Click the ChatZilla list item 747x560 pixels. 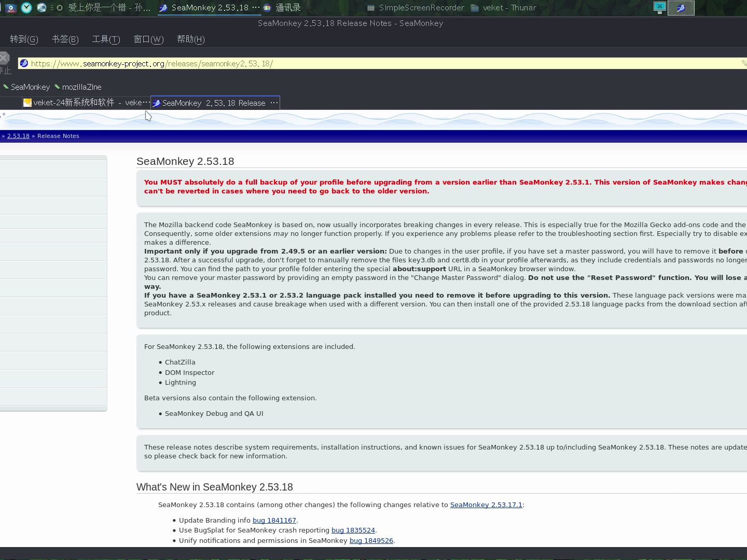coord(180,362)
